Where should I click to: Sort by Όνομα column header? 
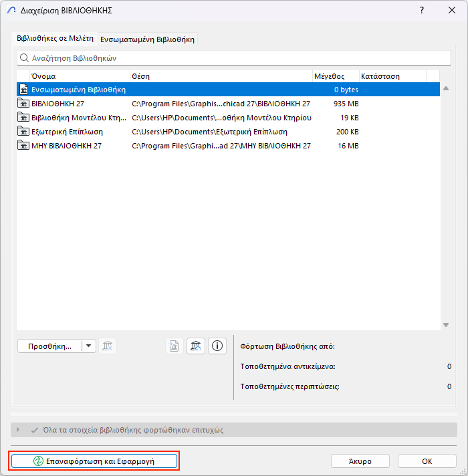pos(80,76)
